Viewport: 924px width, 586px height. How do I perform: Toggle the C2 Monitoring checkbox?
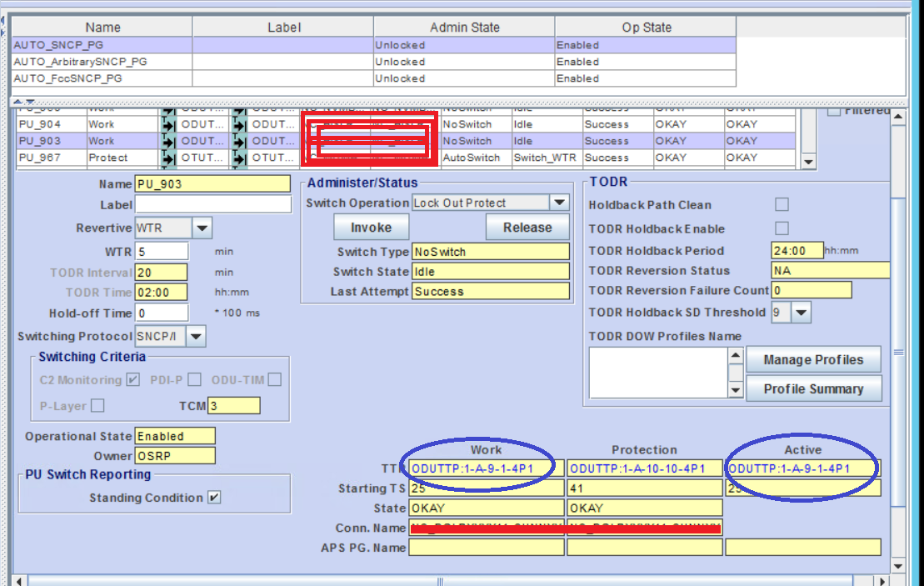click(133, 379)
